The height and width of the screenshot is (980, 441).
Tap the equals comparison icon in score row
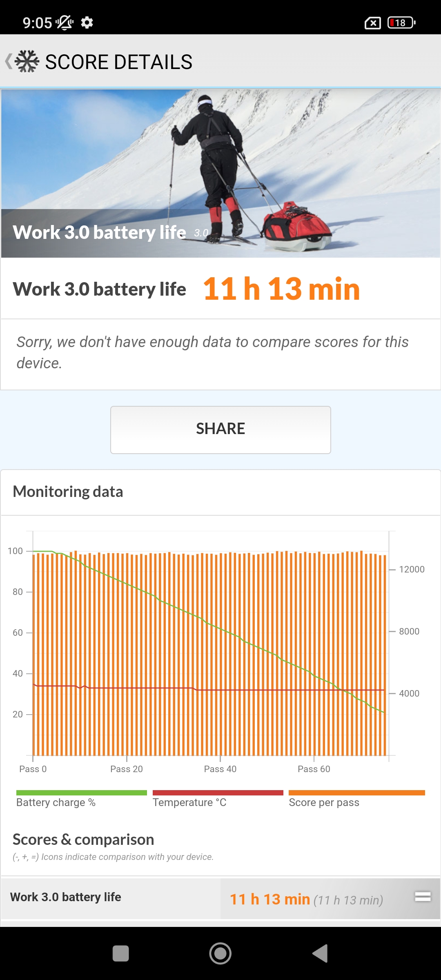point(423,897)
